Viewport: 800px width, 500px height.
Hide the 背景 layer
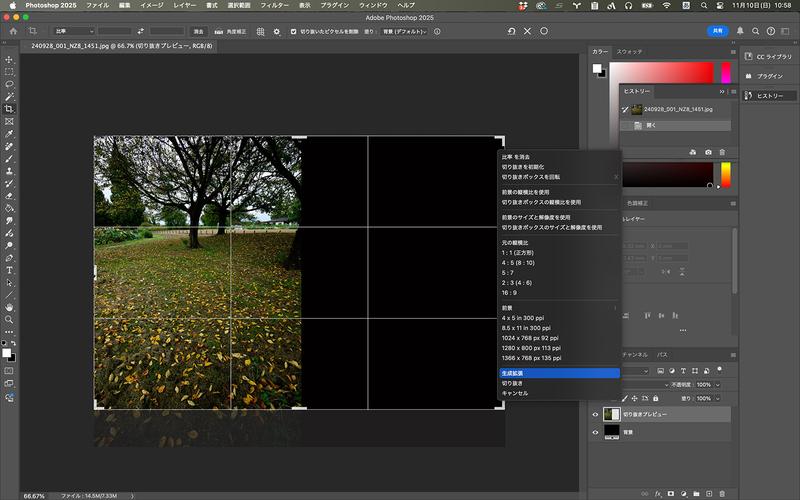point(596,432)
